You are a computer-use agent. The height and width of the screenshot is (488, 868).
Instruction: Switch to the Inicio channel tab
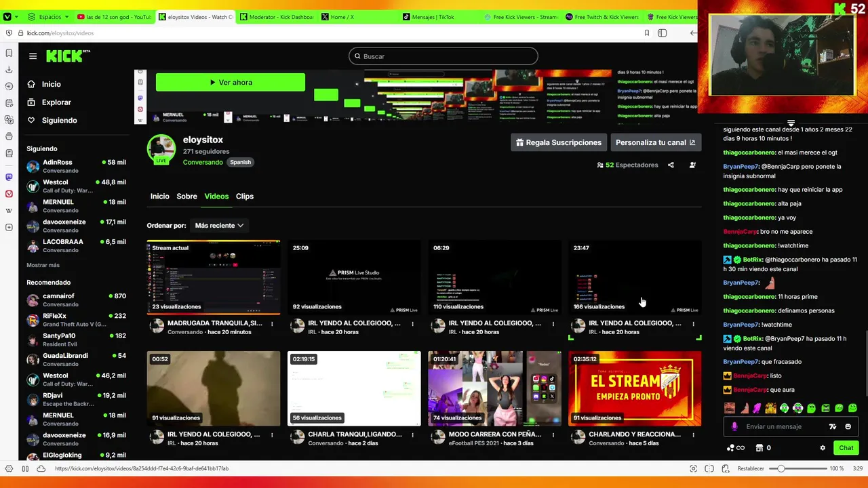(160, 197)
